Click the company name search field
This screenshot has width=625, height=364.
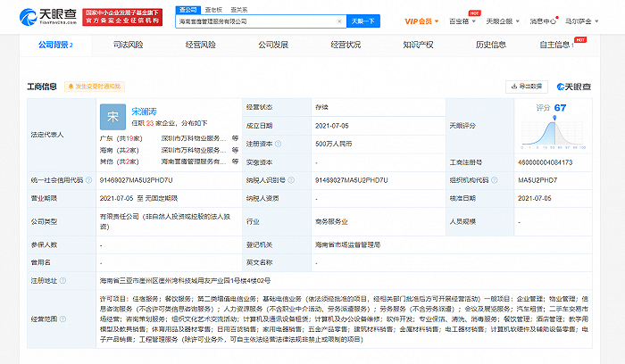(x=259, y=20)
